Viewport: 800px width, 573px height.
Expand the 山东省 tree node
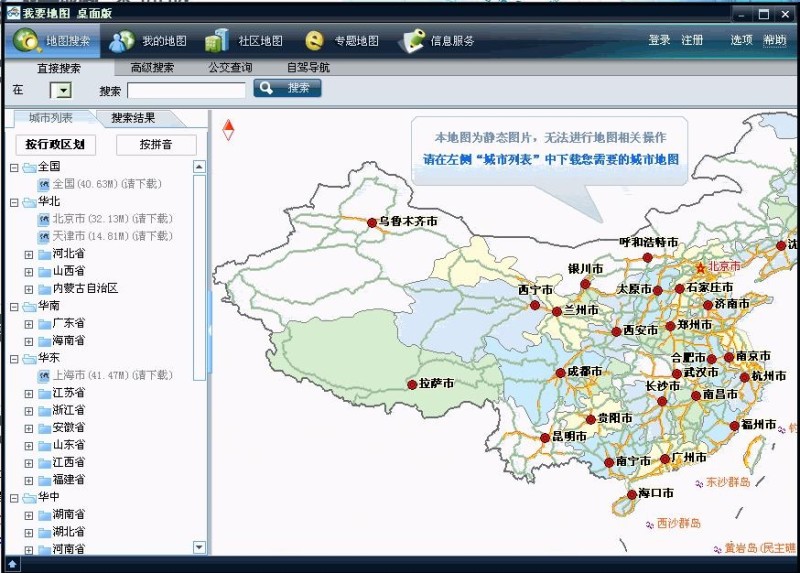(29, 446)
